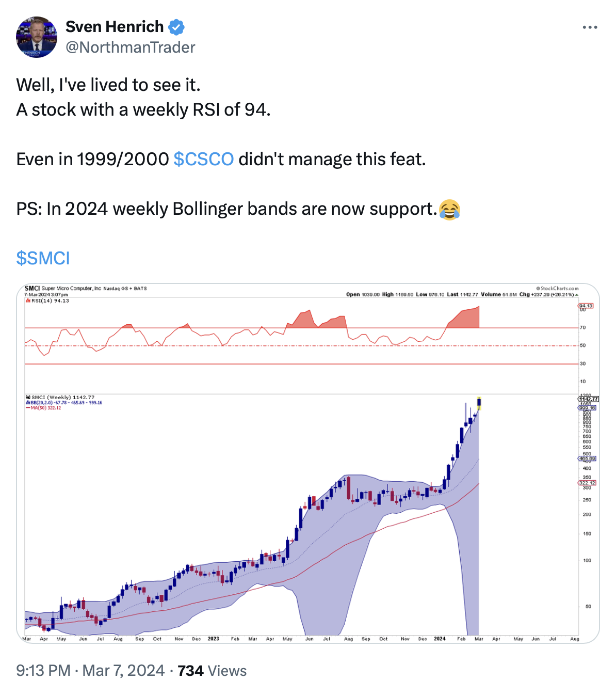Click the red RSI(14) indicator icon
Viewport: 616px width, 696px height.
28,300
